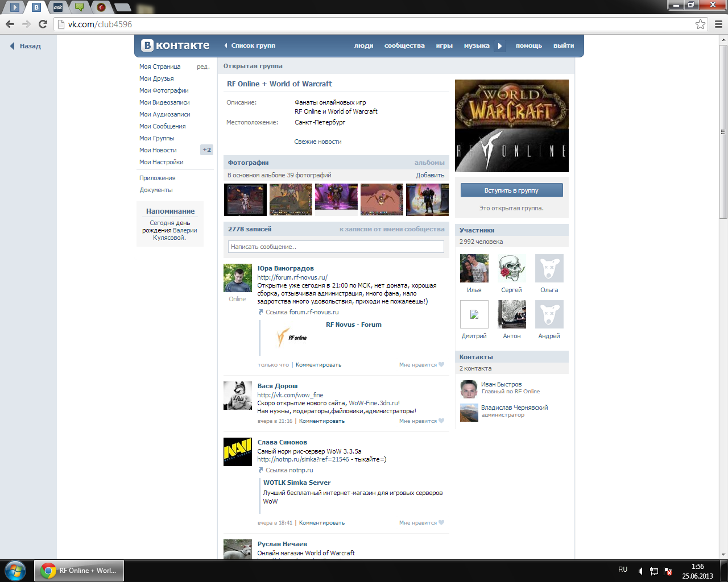Open Валерии Кулясовой's birthday reminder link
Viewport: 728px width, 582px height.
click(x=175, y=234)
